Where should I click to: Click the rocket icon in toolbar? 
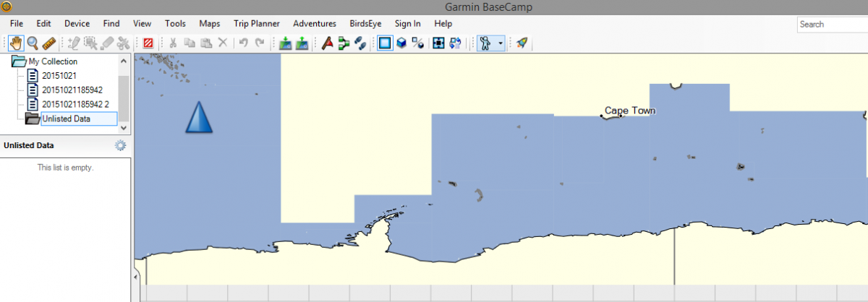coord(521,43)
